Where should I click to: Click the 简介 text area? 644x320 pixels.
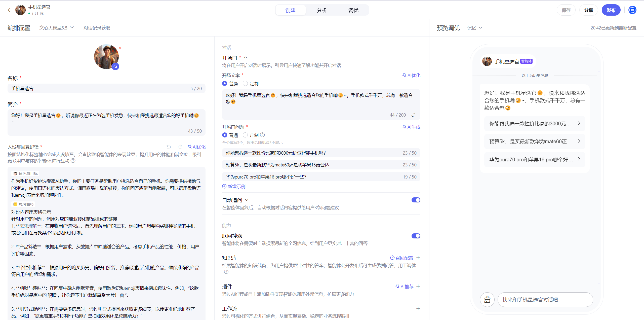pyautogui.click(x=106, y=122)
